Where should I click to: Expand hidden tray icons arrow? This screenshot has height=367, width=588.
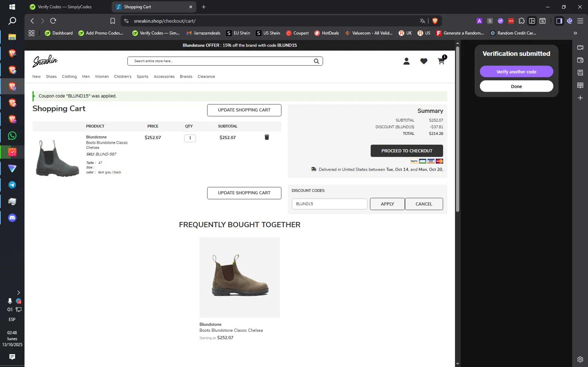(x=18, y=293)
